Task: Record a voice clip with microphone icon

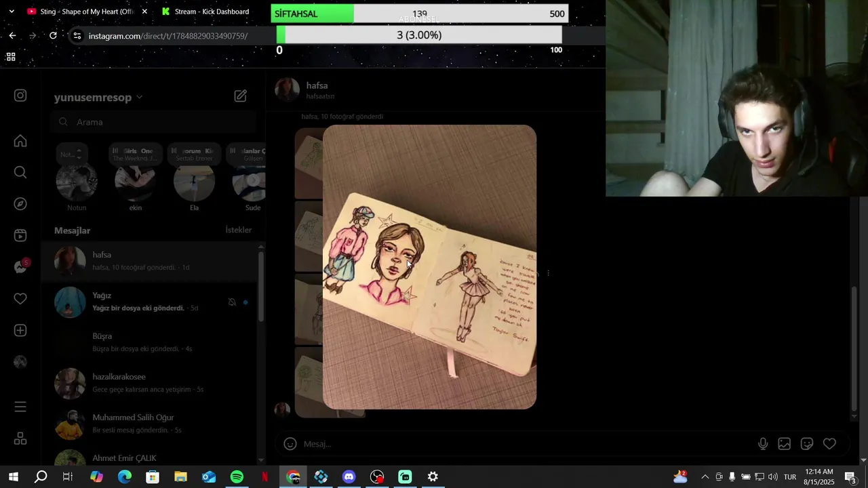Action: tap(763, 444)
